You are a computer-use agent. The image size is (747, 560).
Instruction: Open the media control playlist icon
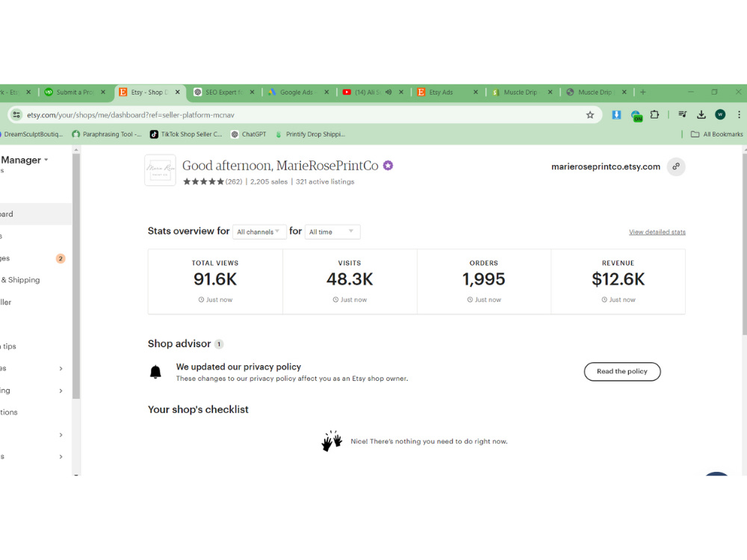pyautogui.click(x=682, y=115)
